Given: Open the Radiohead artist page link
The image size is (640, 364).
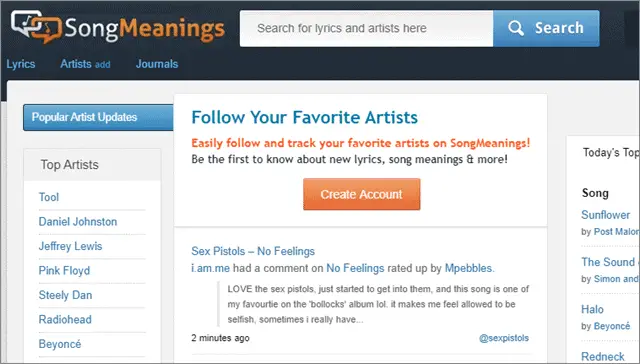Looking at the screenshot, I should click(65, 320).
